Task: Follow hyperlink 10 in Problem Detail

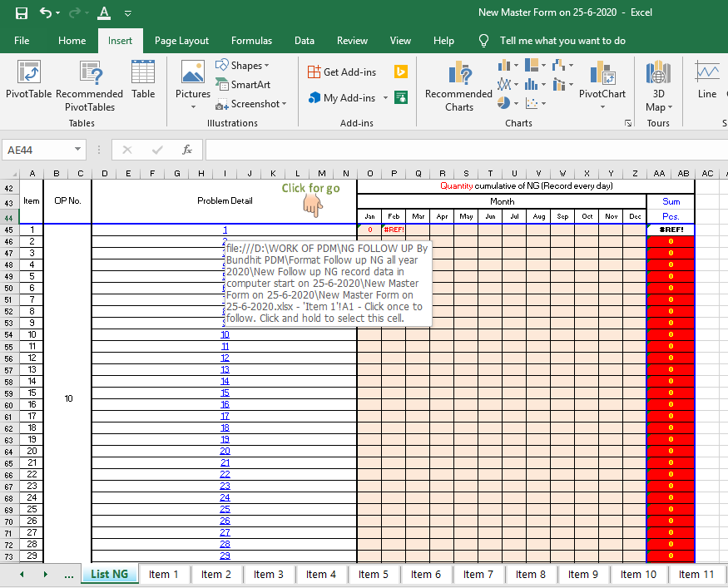Action: tap(225, 334)
